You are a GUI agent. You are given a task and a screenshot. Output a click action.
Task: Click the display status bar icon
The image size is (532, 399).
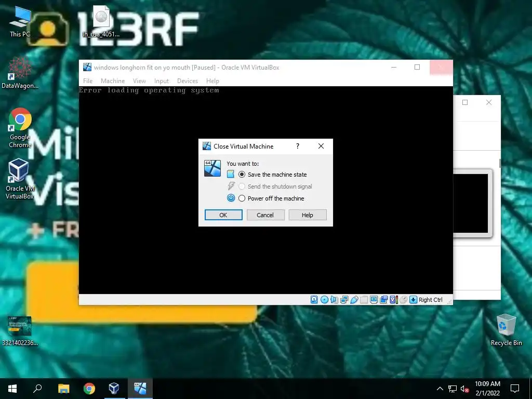pyautogui.click(x=374, y=300)
